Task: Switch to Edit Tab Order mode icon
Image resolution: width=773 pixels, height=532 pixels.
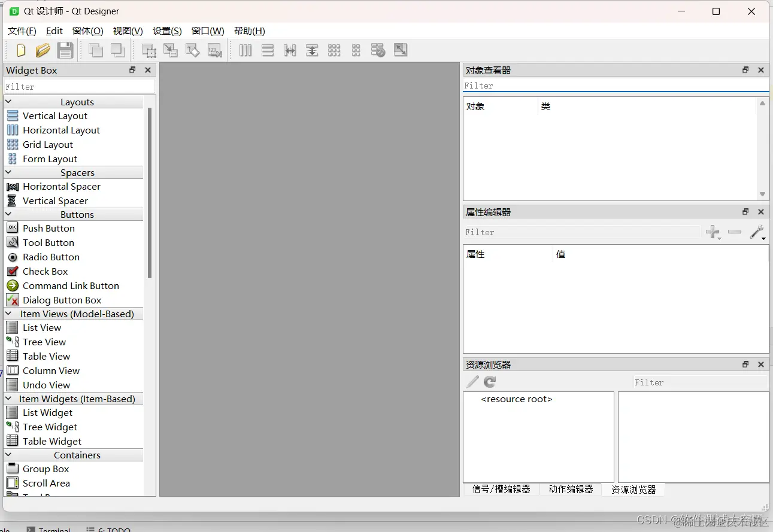Action: 214,50
